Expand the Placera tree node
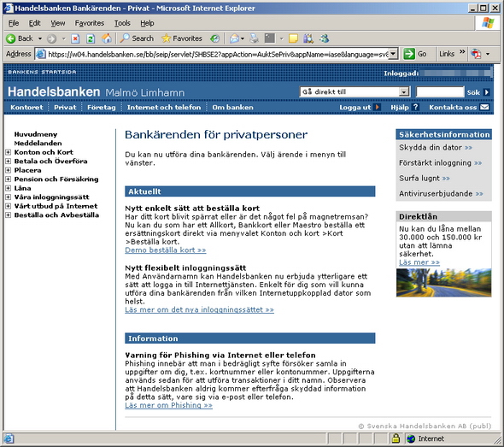Screen dimensions: 504x447 (x=8, y=170)
